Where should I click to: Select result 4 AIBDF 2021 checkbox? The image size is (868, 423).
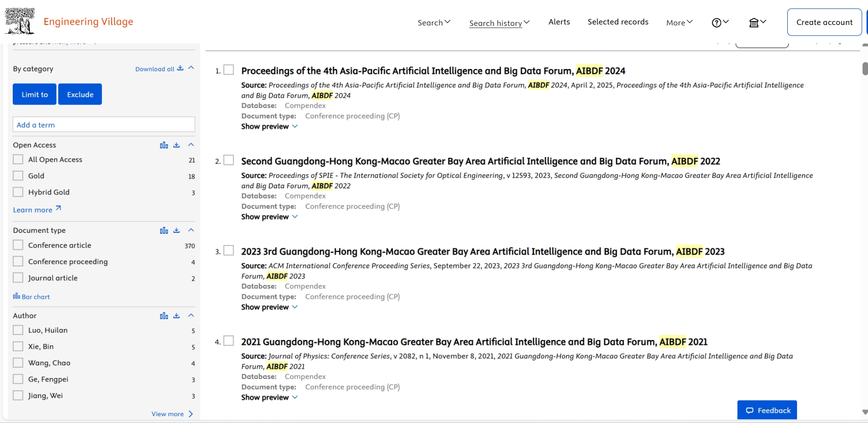coord(229,341)
